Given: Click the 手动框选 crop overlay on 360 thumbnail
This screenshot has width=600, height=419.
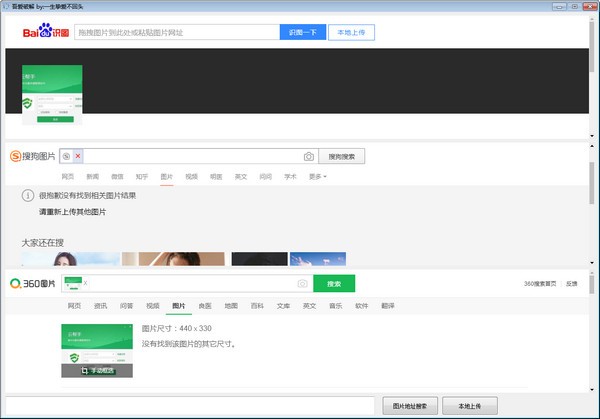Looking at the screenshot, I should [x=97, y=370].
